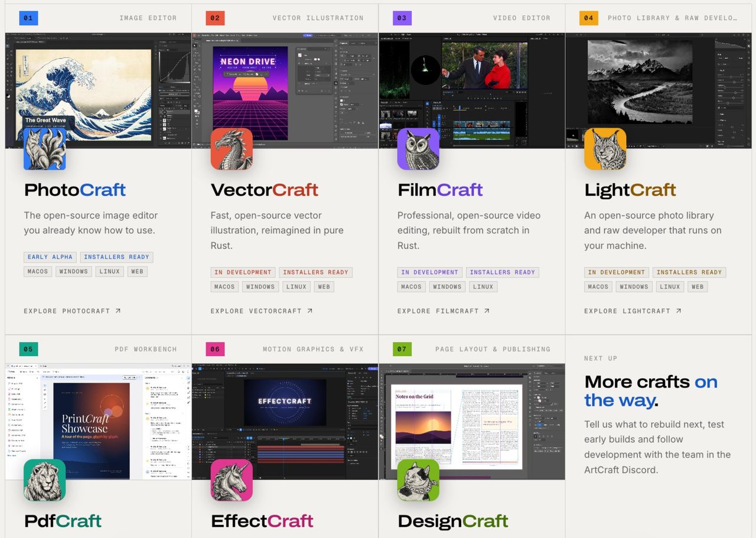
Task: Follow the Explore VectorCraft link
Action: click(x=262, y=311)
